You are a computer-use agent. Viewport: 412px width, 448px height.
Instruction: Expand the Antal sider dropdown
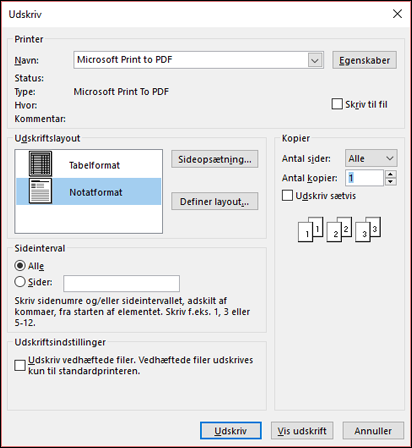(371, 158)
